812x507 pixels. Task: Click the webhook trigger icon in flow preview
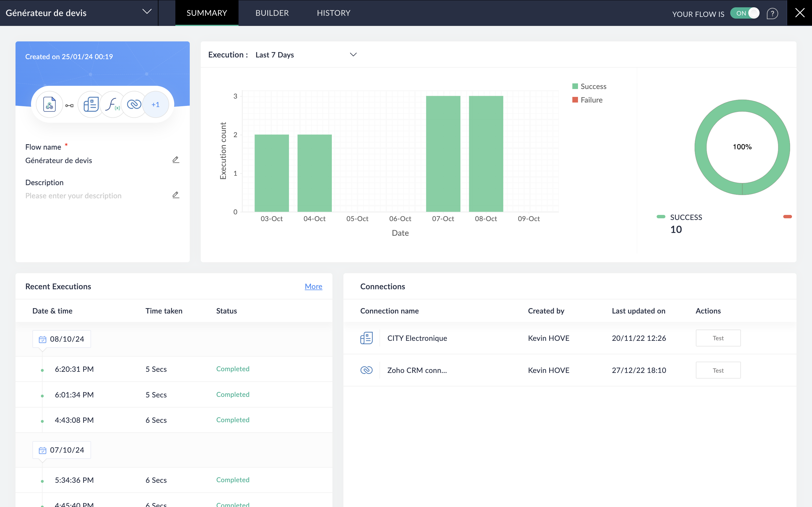(50, 105)
